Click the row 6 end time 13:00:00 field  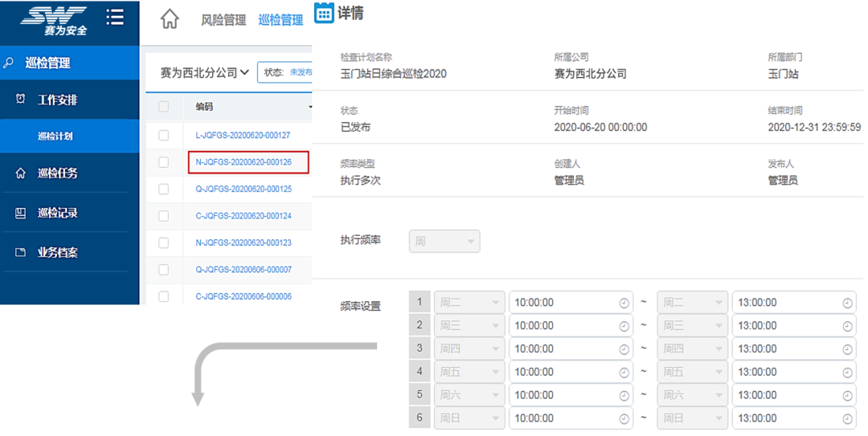tap(788, 418)
